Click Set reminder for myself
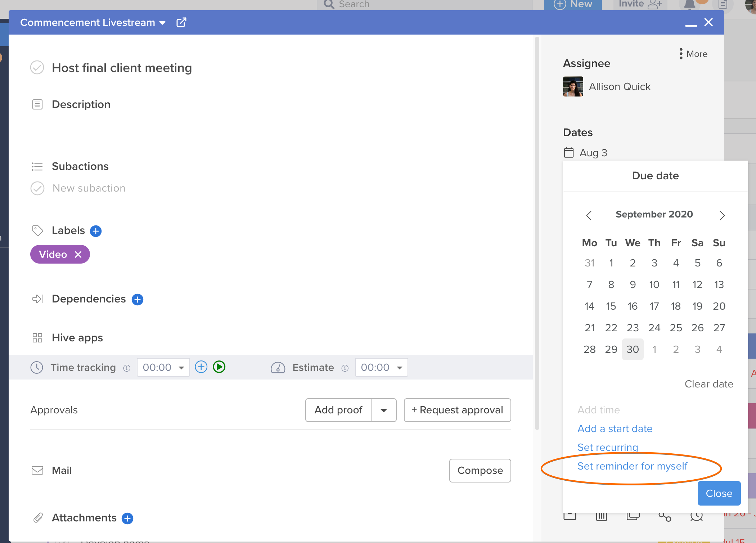Viewport: 756px width, 543px height. pos(633,467)
